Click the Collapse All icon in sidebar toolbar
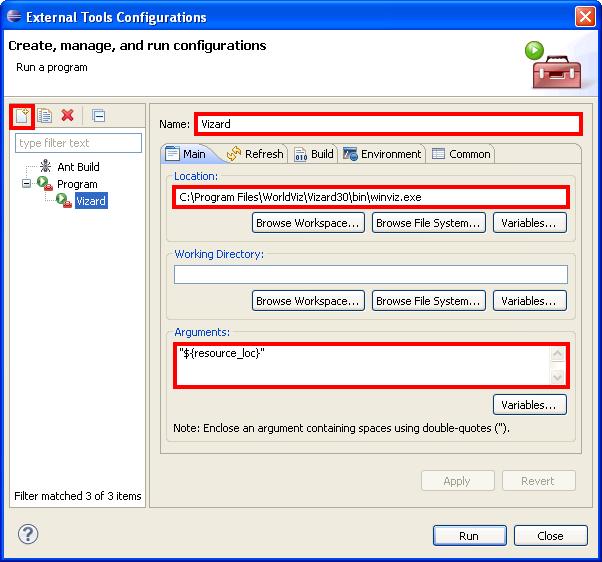 [99, 116]
